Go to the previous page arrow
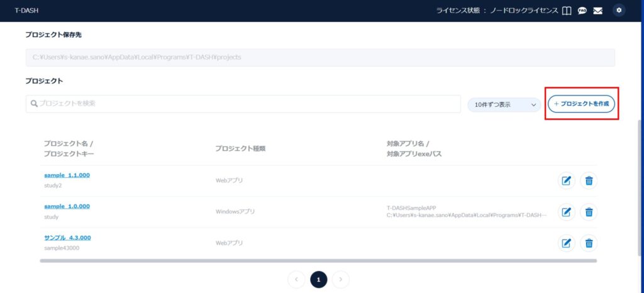The image size is (644, 293). [x=296, y=279]
